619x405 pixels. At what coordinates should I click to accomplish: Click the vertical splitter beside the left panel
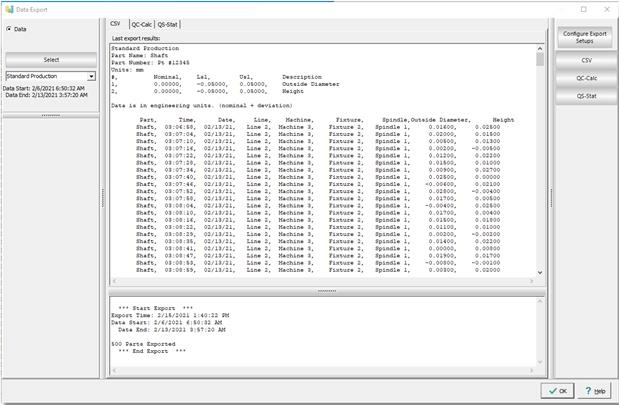(103, 198)
